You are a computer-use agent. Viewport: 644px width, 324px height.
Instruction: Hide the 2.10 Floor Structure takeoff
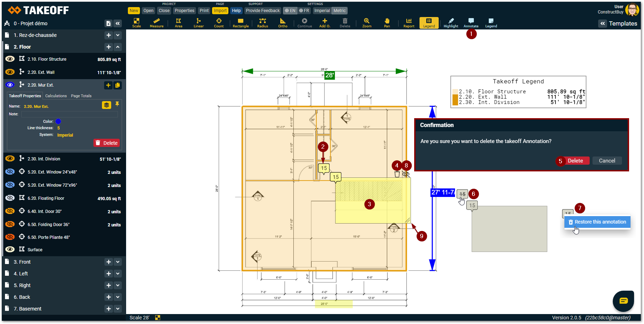10,59
